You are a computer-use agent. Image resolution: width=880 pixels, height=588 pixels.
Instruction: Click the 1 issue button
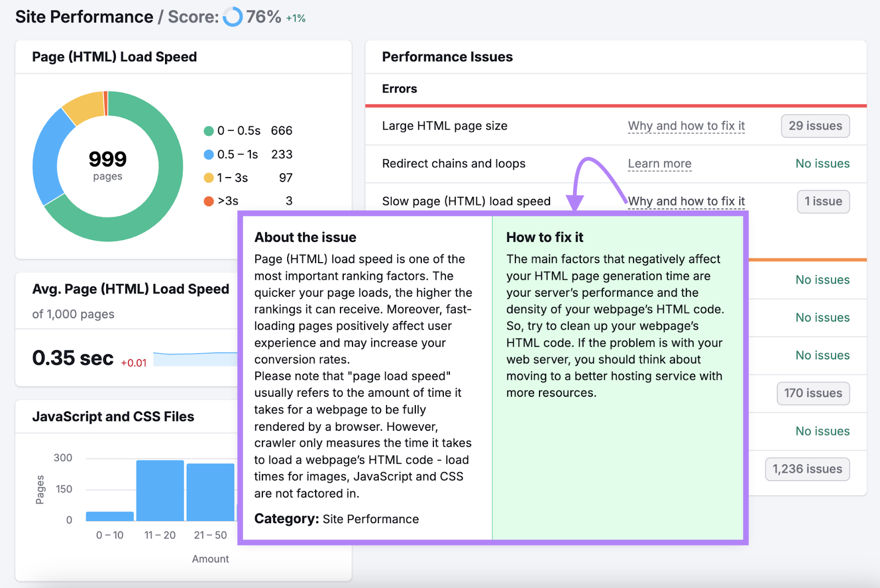click(x=823, y=201)
